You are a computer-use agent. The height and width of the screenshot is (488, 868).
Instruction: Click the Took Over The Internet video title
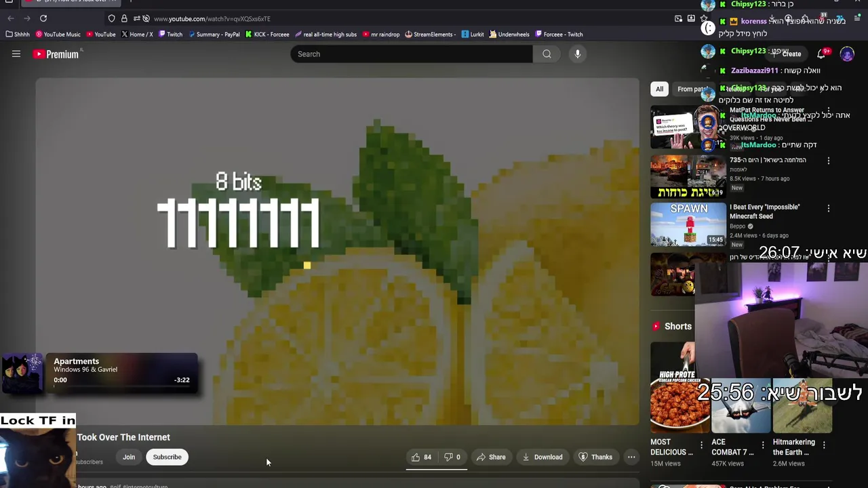tap(123, 437)
